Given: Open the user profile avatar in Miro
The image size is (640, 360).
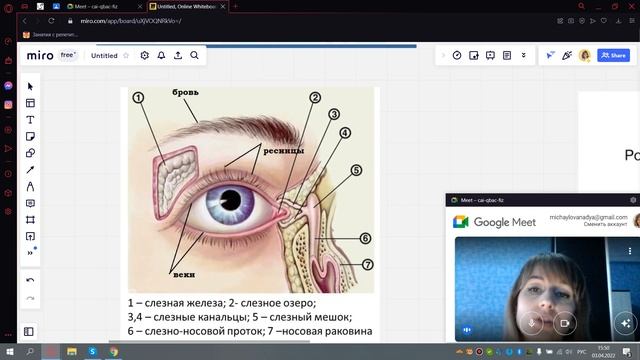Looking at the screenshot, I should [584, 55].
